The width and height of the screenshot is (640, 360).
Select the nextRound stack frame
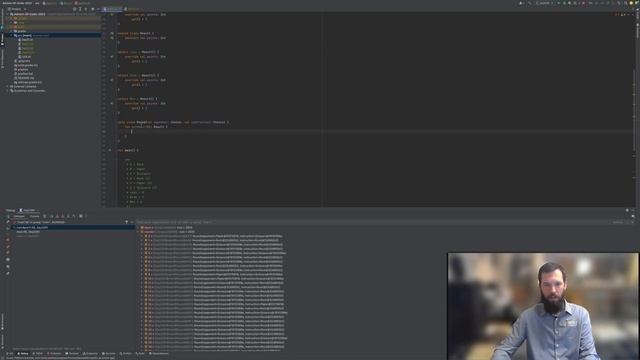[x=73, y=227]
